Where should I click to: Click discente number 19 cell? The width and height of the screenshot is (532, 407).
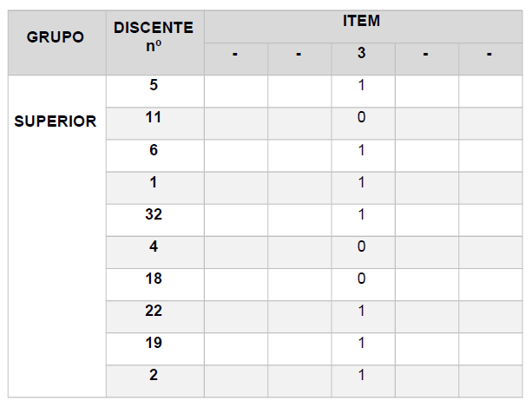pos(155,349)
